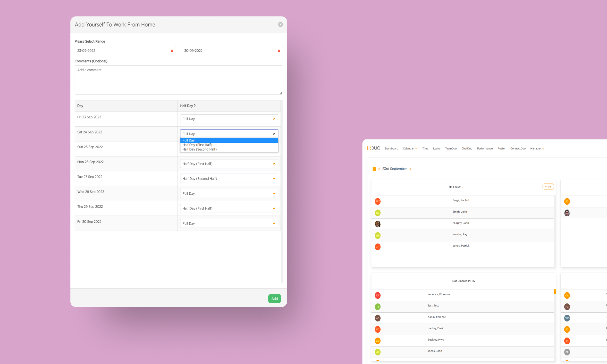Go to next day arrow
The image size is (607, 364).
coord(410,169)
